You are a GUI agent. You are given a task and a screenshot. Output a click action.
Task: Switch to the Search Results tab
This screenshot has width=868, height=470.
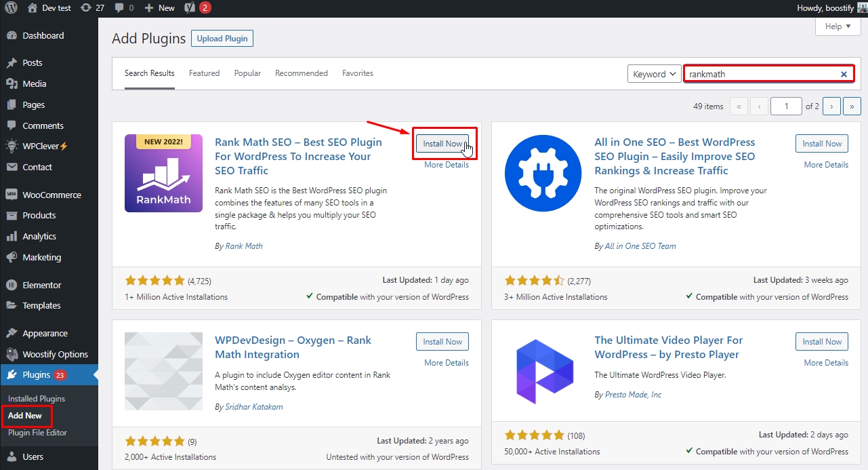(149, 73)
